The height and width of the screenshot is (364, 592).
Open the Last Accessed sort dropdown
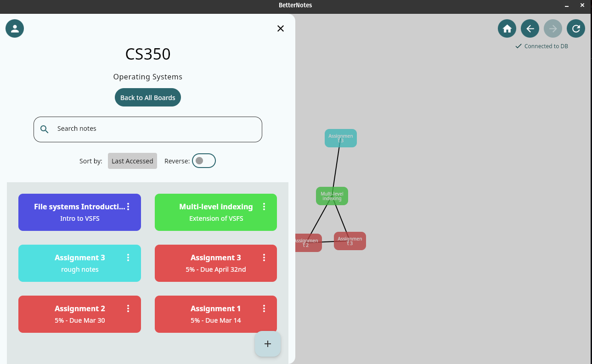(x=132, y=161)
